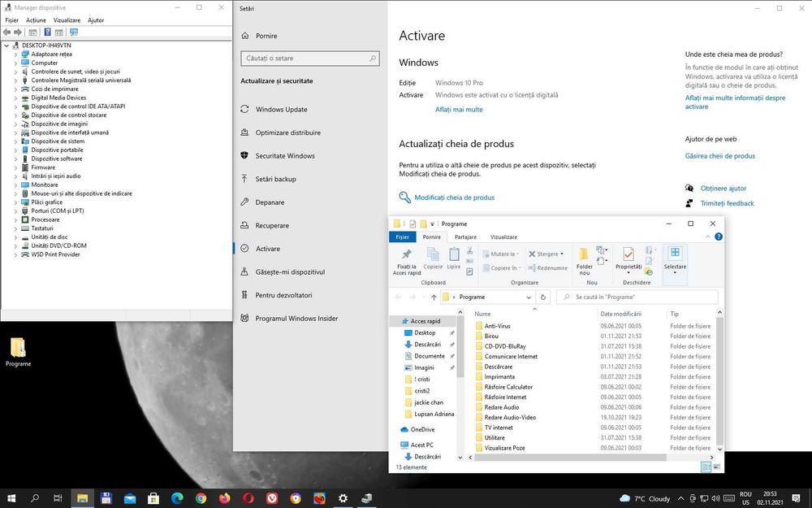812x508 pixels.
Task: Open Proprietăți from the Explorer ribbon
Action: click(x=628, y=260)
